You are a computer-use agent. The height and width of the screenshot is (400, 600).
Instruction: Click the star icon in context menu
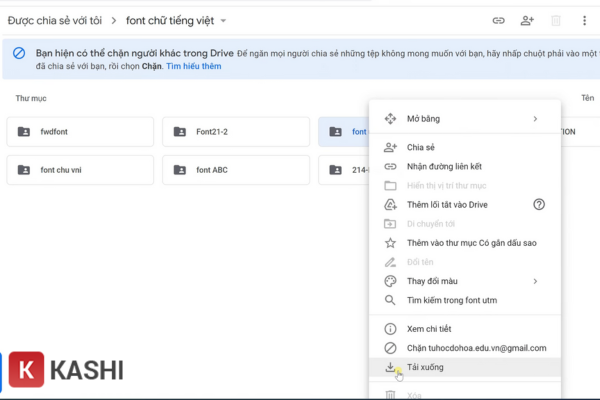[390, 243]
